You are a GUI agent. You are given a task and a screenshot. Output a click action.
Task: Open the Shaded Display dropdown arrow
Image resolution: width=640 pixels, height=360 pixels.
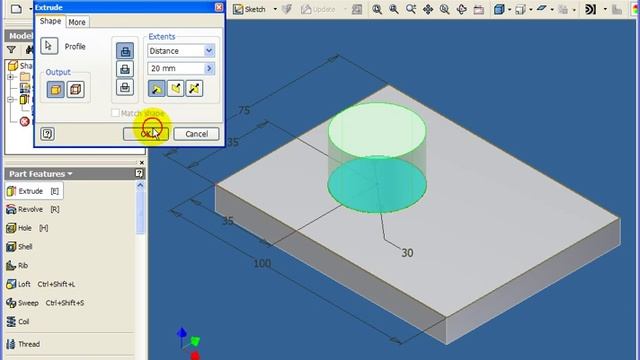[509, 9]
